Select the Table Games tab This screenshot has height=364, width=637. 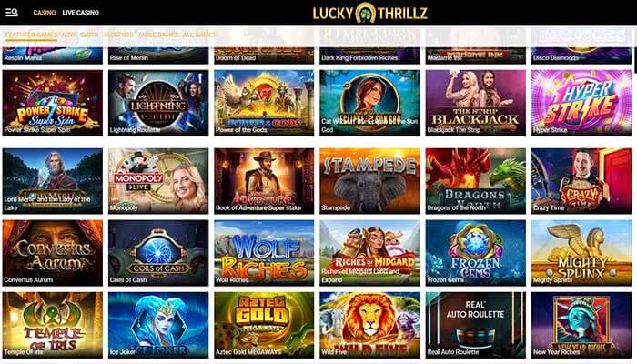click(158, 35)
